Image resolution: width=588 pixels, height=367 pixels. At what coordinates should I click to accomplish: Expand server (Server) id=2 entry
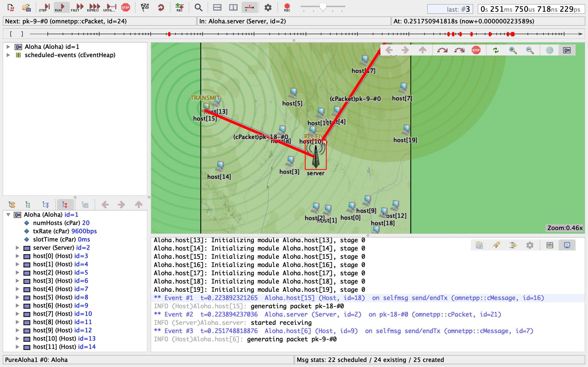(x=17, y=248)
